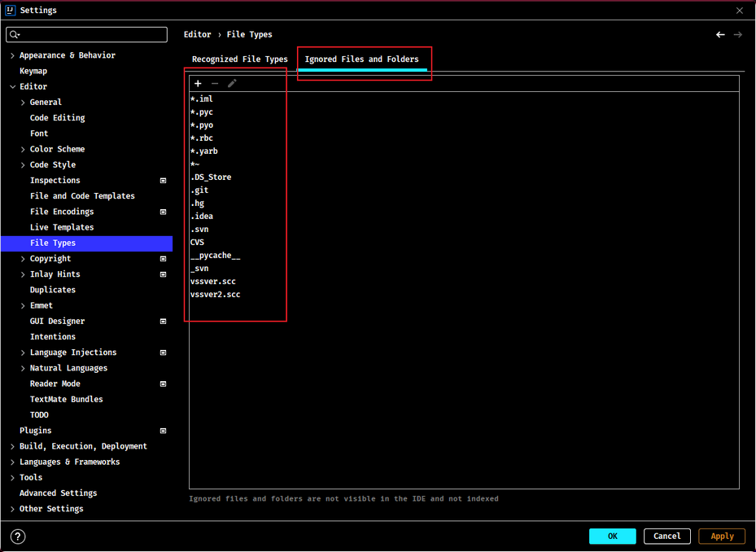756x552 pixels.
Task: Switch to Recognized File Types tab
Action: (x=239, y=59)
